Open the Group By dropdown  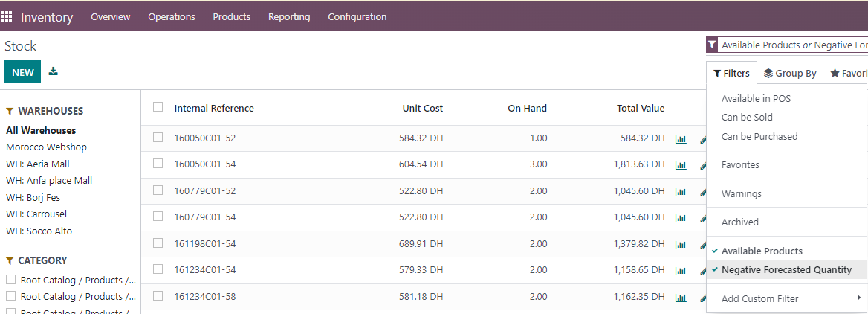tap(790, 73)
